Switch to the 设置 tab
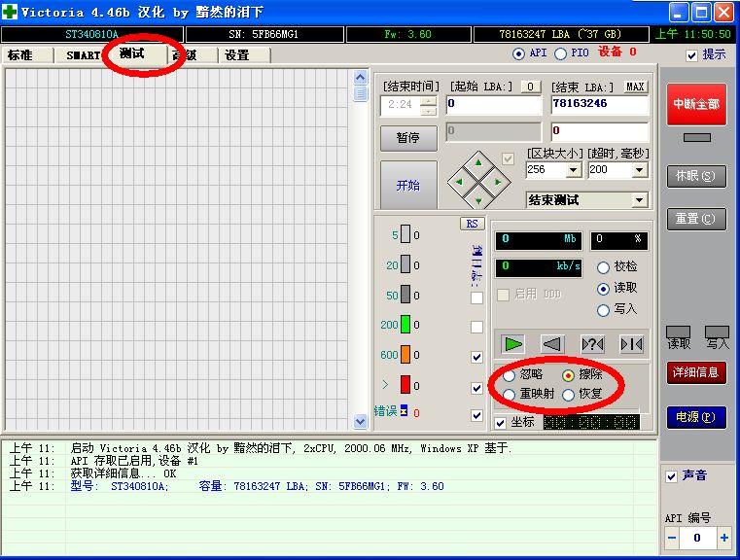 244,55
